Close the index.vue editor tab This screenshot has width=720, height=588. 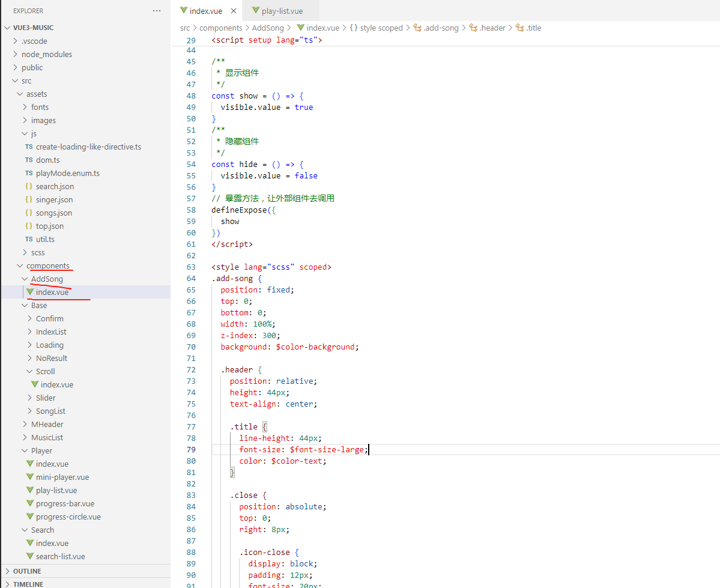pos(234,11)
